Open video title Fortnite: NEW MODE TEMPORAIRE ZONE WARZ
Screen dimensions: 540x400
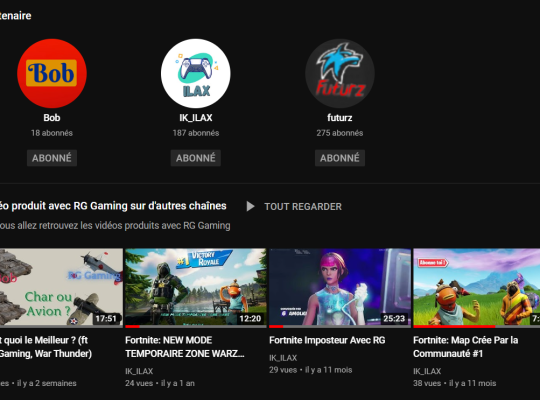[185, 347]
